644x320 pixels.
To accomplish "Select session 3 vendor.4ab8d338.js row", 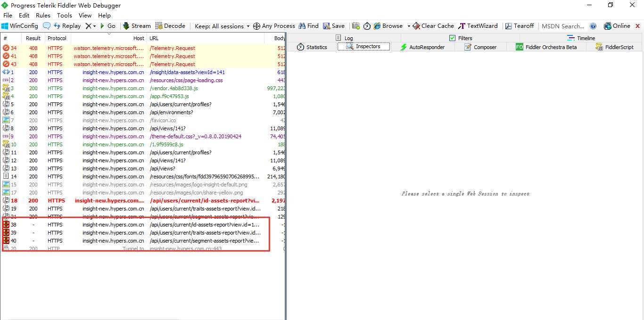I will [143, 88].
